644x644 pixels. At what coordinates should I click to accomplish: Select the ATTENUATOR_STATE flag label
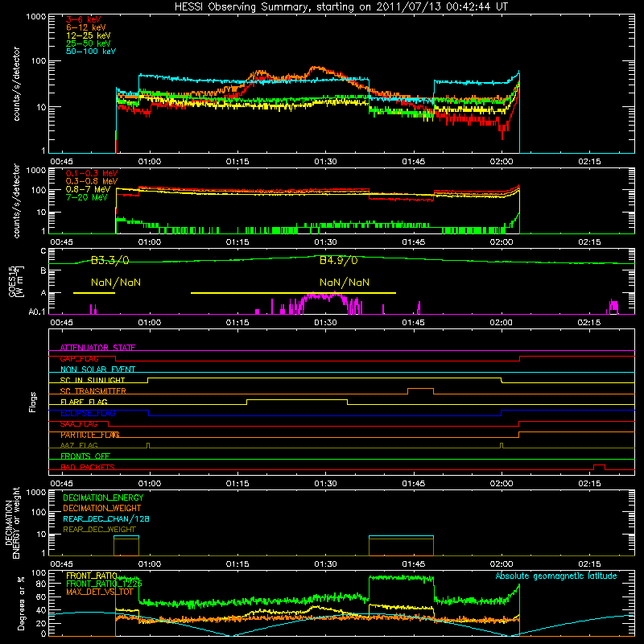click(x=97, y=348)
